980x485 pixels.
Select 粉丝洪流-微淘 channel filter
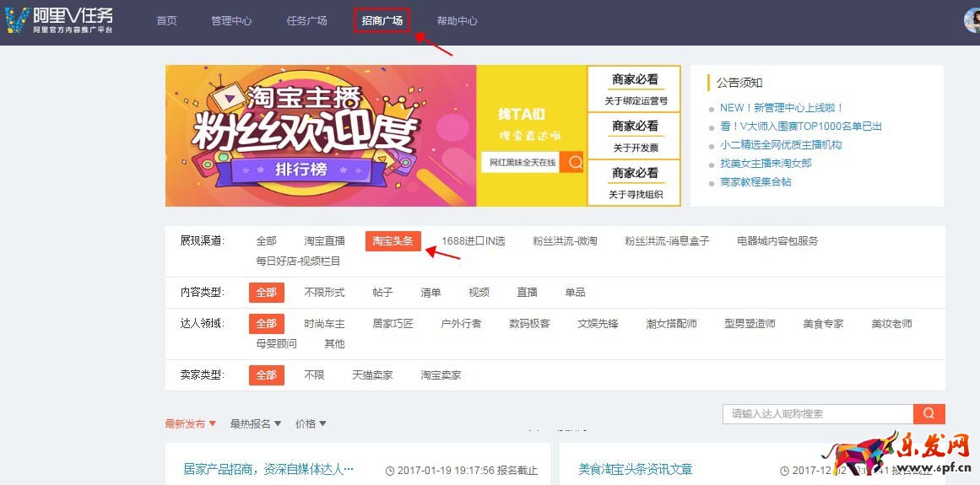565,241
